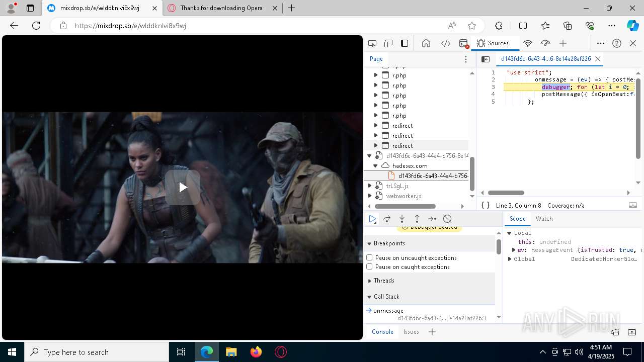Expand the trLSgL.js tree node
The width and height of the screenshot is (644, 362).
(x=370, y=186)
